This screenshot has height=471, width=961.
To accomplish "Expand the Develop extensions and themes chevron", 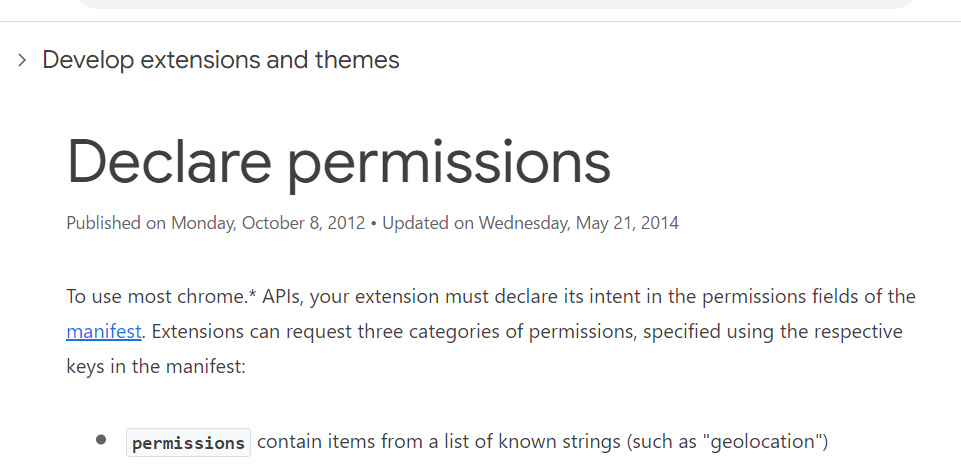I will coord(22,60).
